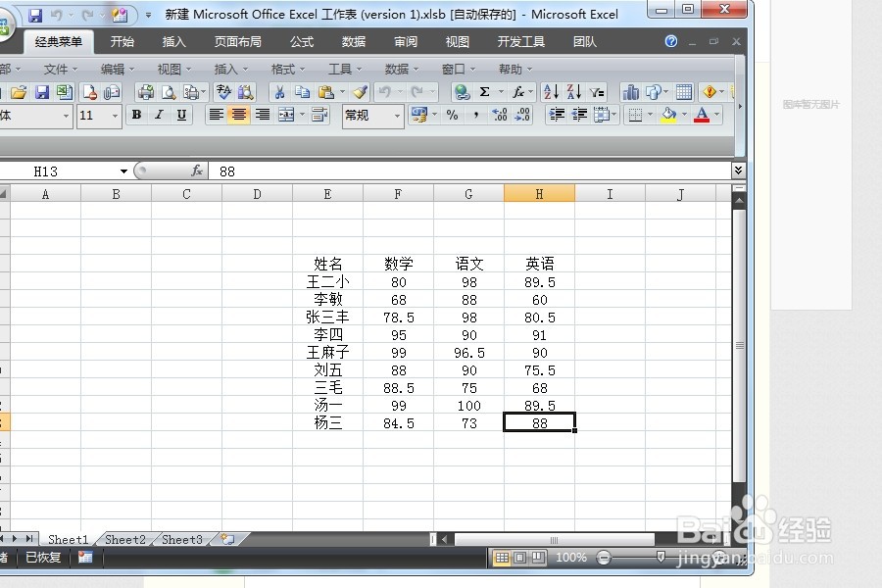
Task: Switch to the 开发工具 ribbon tab
Action: pyautogui.click(x=521, y=41)
